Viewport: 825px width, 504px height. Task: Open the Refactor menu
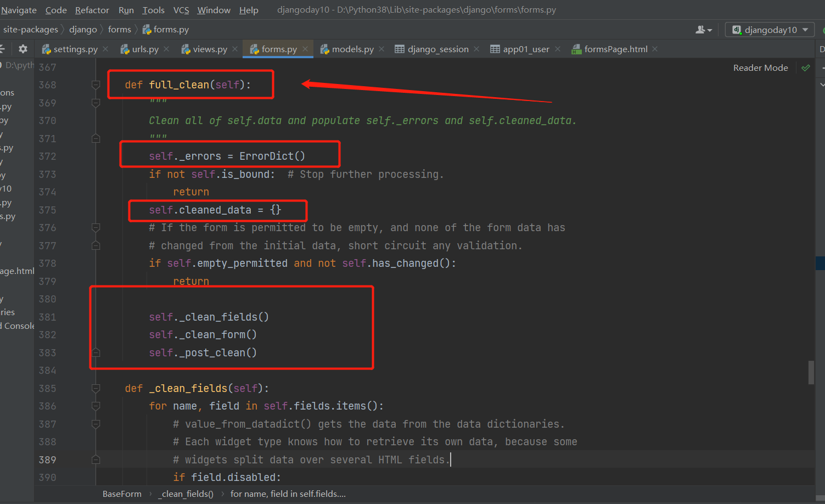pyautogui.click(x=92, y=10)
